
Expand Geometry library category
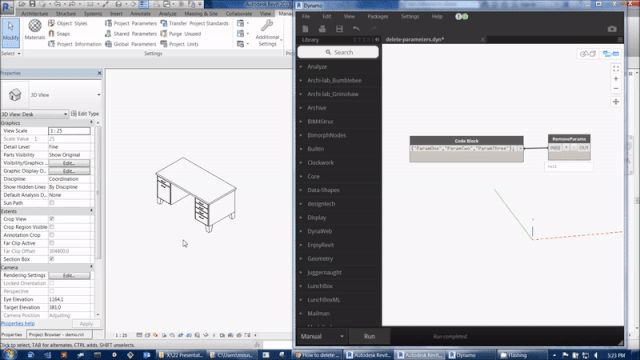tap(339, 258)
